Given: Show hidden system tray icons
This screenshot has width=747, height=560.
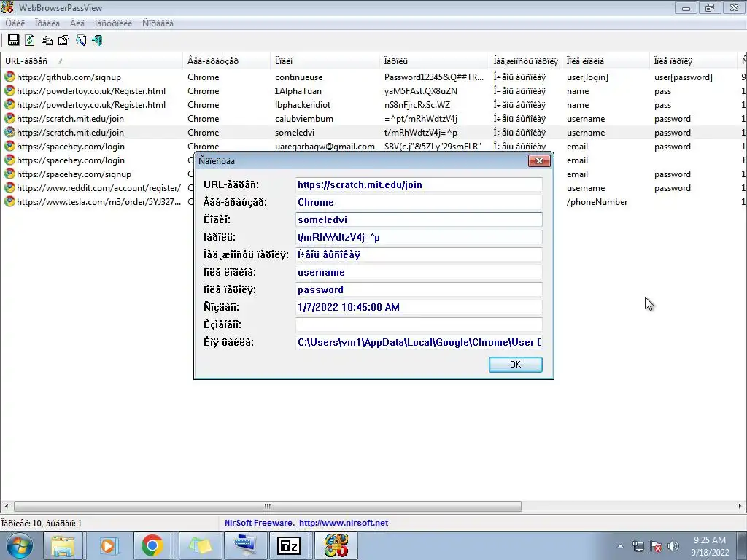Looking at the screenshot, I should [620, 546].
